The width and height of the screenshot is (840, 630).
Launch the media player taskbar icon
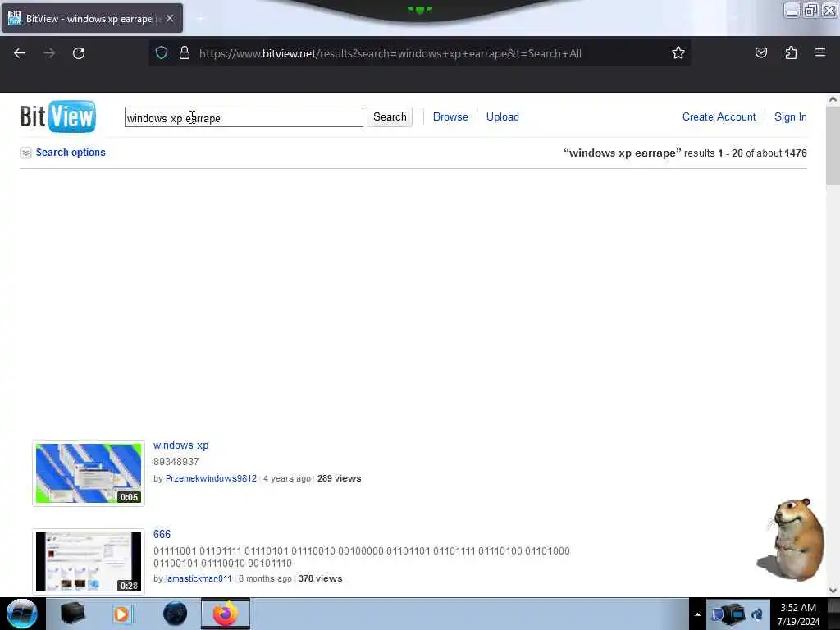click(122, 614)
